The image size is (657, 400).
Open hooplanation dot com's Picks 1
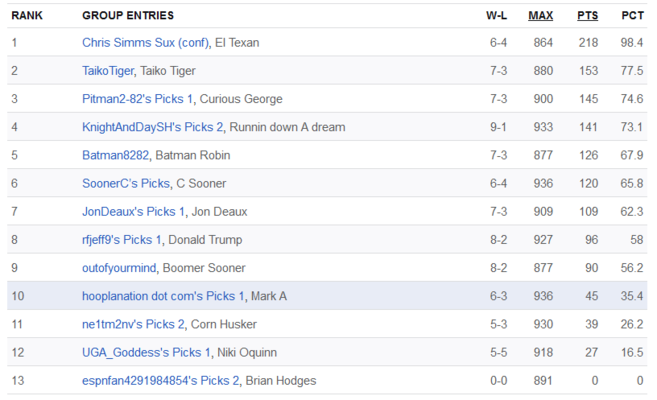pyautogui.click(x=163, y=296)
